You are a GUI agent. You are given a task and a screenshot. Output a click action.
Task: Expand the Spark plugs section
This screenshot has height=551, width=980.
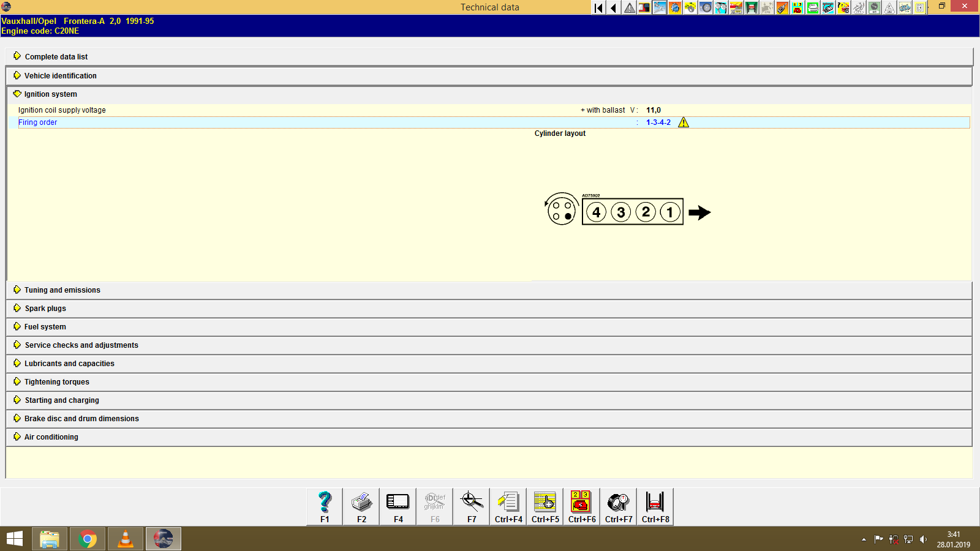point(45,308)
